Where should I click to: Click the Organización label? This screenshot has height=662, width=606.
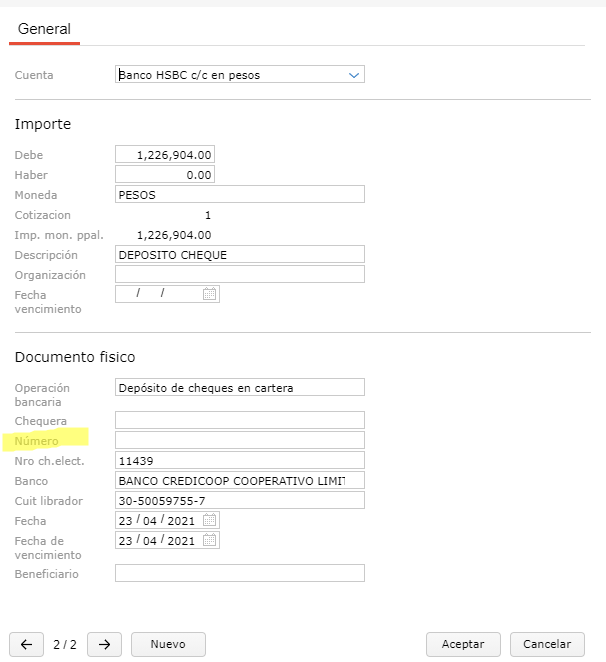(50, 275)
